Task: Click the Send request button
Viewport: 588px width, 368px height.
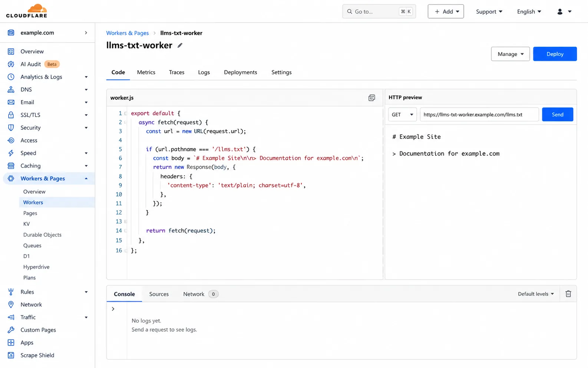Action: point(557,114)
